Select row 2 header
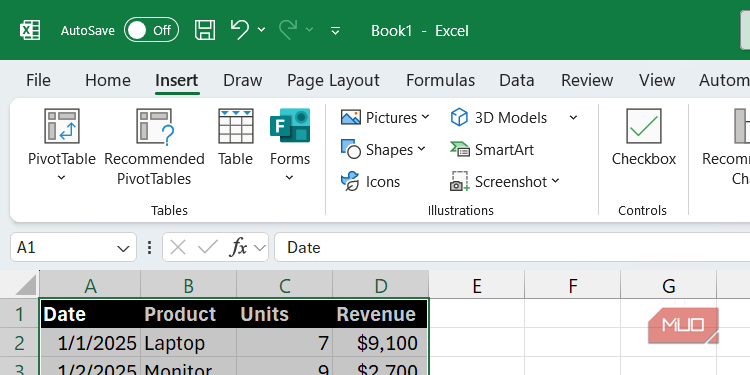The height and width of the screenshot is (375, 750). (20, 343)
